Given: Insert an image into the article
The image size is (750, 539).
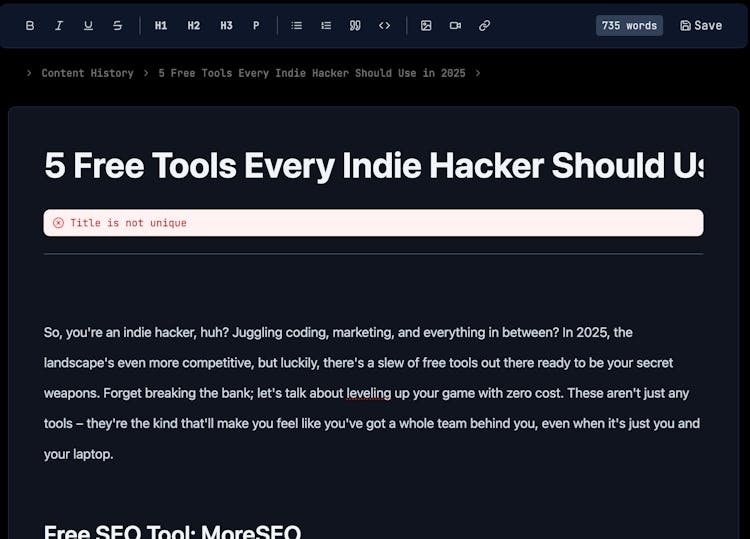Looking at the screenshot, I should [426, 26].
